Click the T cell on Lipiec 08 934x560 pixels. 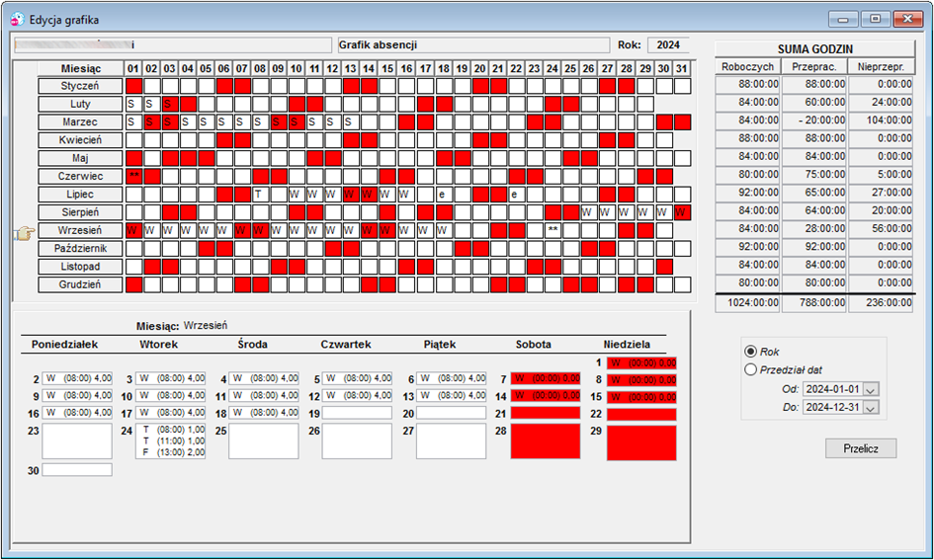coord(260,195)
